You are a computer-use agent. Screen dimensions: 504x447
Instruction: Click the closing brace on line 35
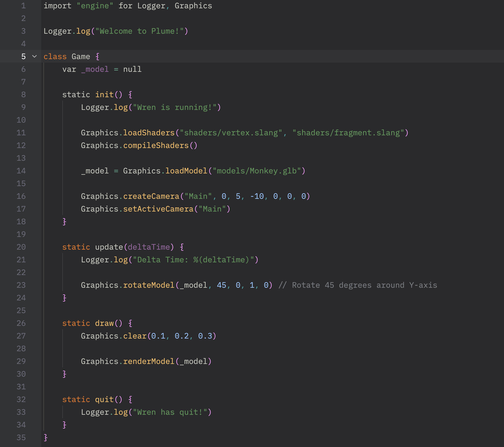click(46, 438)
